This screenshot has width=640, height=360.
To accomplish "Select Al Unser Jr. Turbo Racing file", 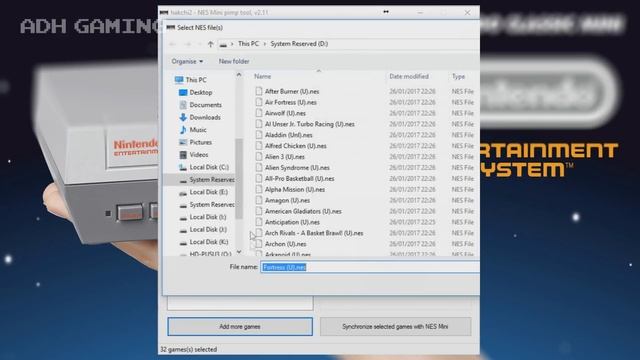I will pyautogui.click(x=310, y=124).
